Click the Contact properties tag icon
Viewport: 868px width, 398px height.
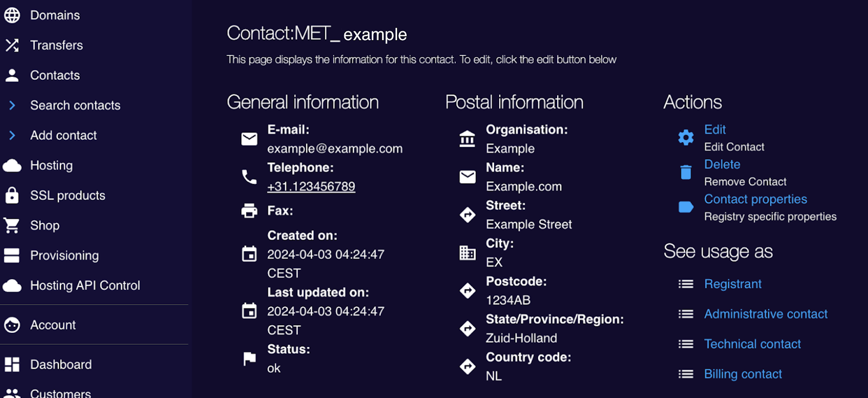[686, 207]
